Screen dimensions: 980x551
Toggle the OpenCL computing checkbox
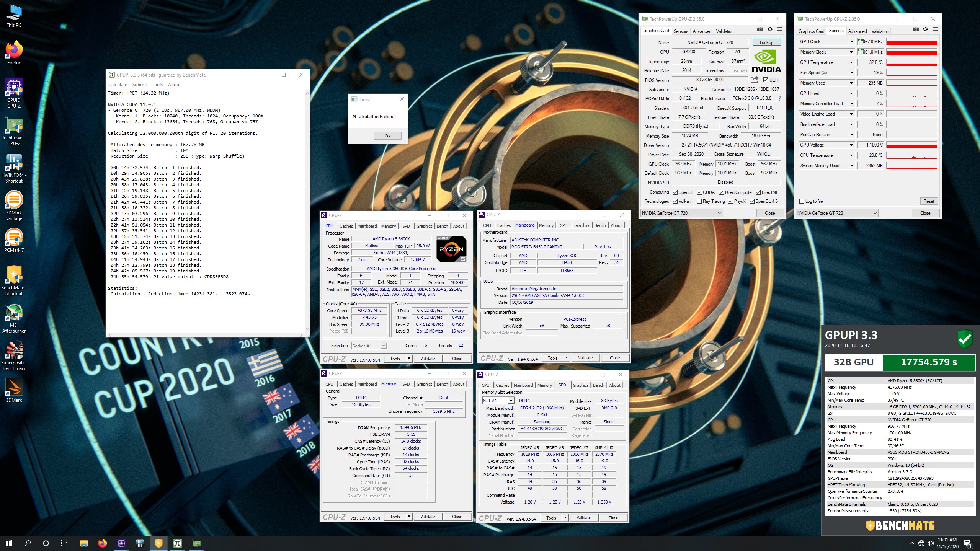(675, 192)
